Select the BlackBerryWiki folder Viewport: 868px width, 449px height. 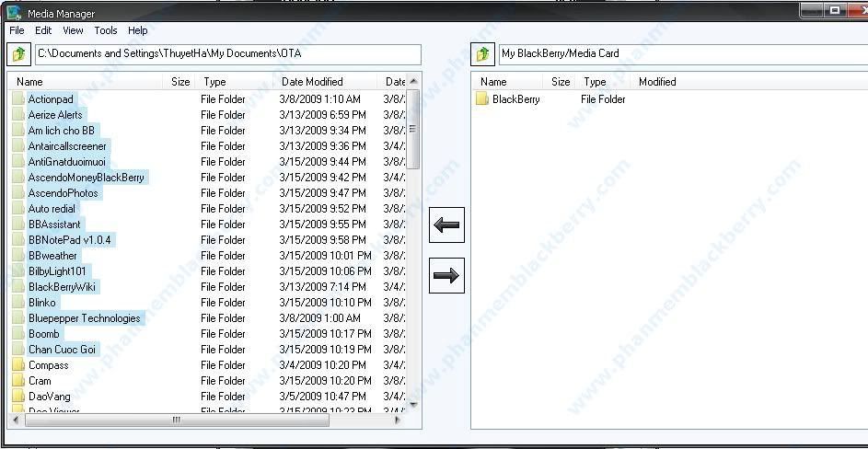[62, 287]
